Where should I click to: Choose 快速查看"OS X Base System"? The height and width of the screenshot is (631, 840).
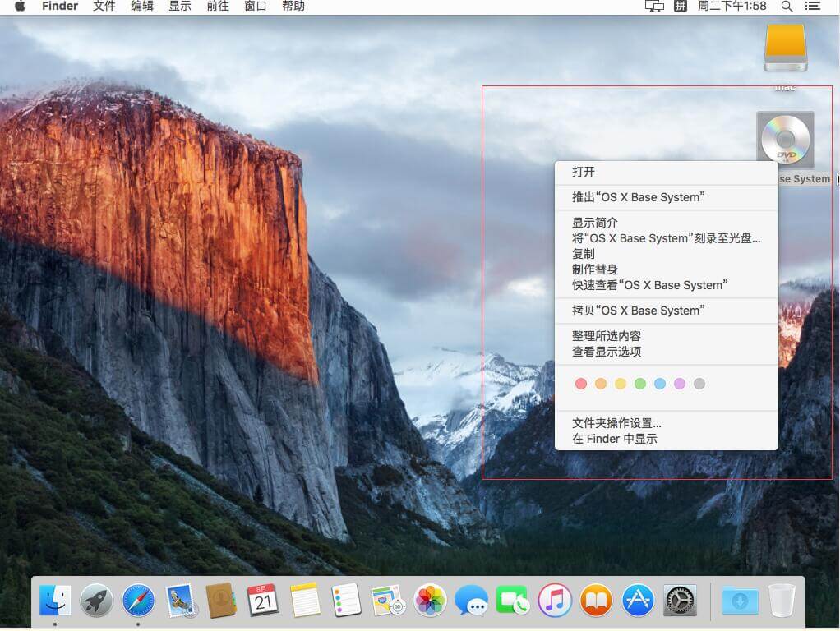tap(667, 285)
